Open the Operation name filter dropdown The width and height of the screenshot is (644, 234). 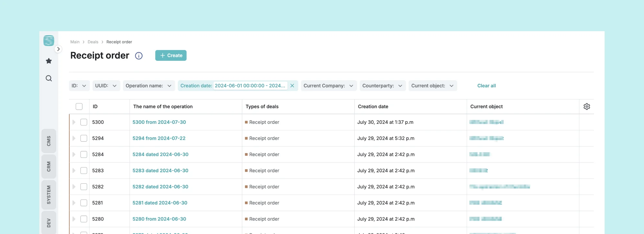[x=149, y=86]
